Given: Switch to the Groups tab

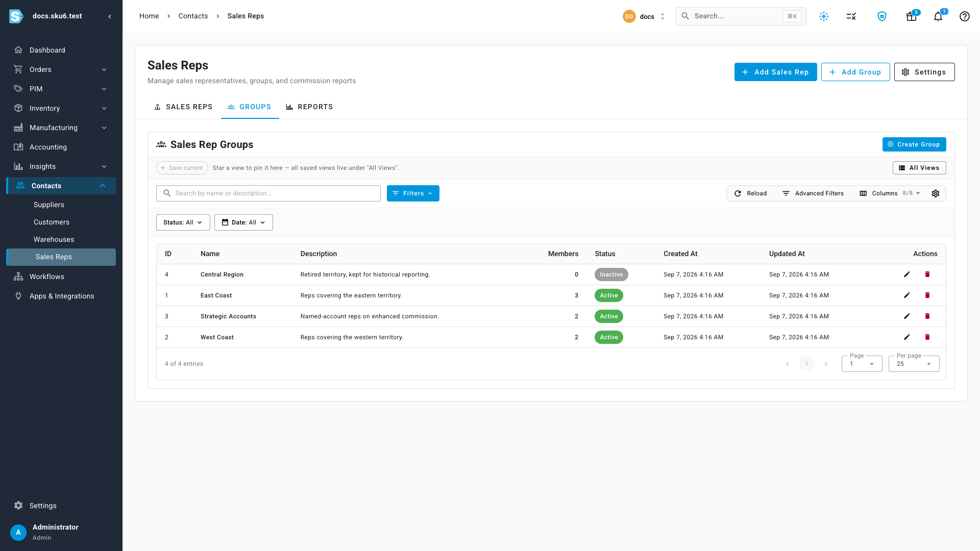Looking at the screenshot, I should 250,107.
